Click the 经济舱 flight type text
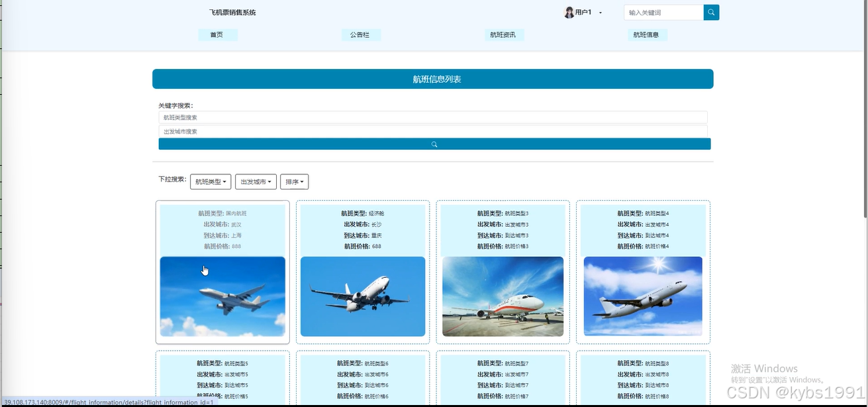Viewport: 868px width, 407px height. pos(377,213)
